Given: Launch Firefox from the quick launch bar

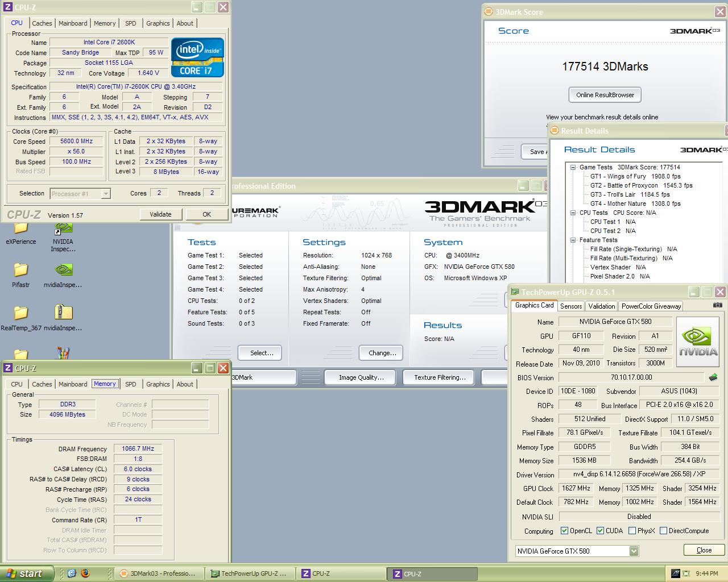Looking at the screenshot, I should point(85,573).
